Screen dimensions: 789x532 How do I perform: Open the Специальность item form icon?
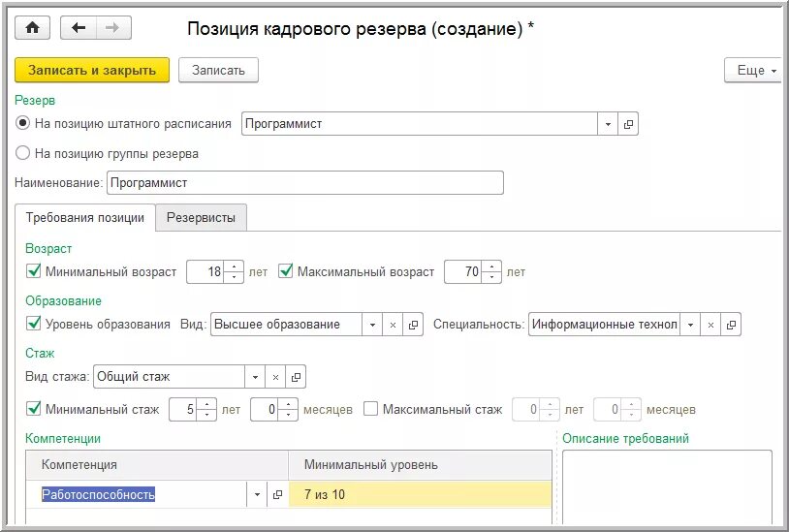731,325
